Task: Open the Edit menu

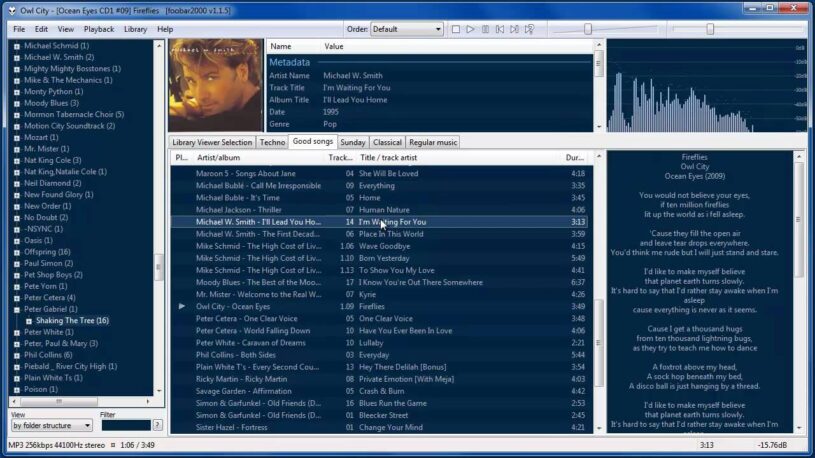Action: pyautogui.click(x=41, y=29)
